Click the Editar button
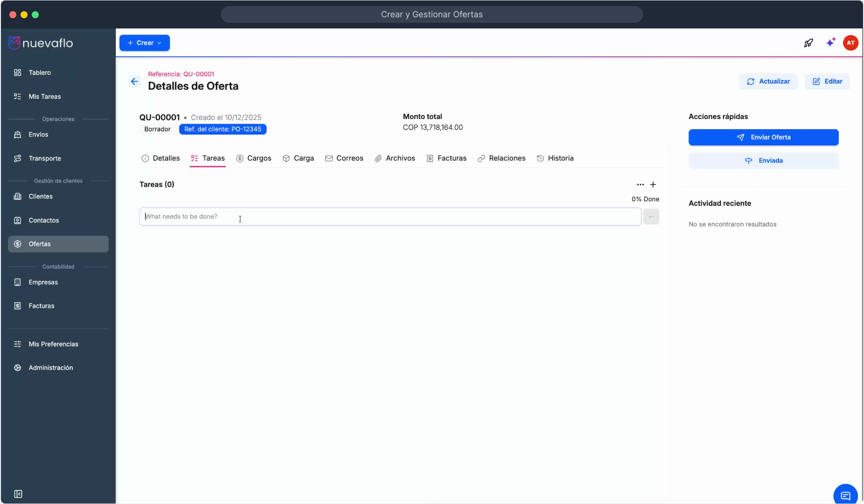This screenshot has width=864, height=504. click(827, 81)
